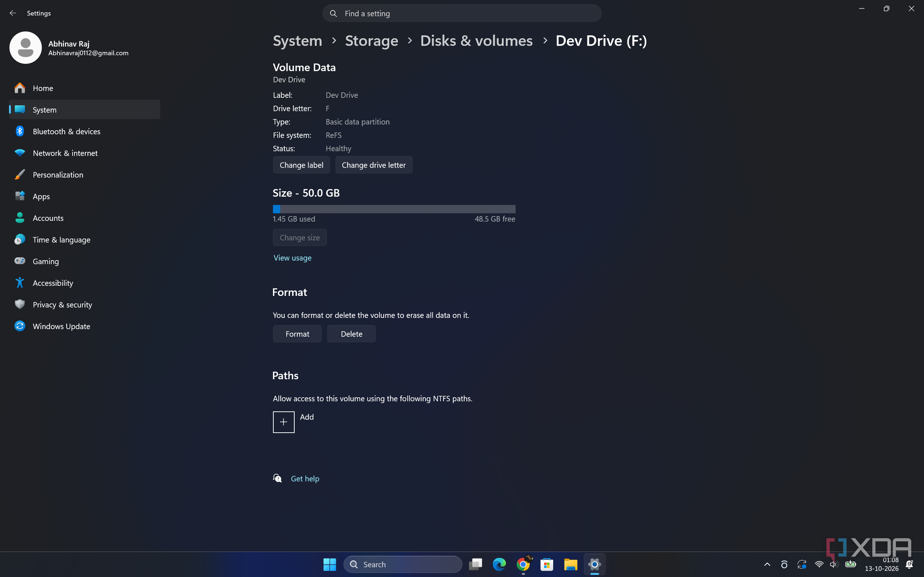This screenshot has width=924, height=577.
Task: Open the notification bell in tray
Action: pyautogui.click(x=910, y=564)
